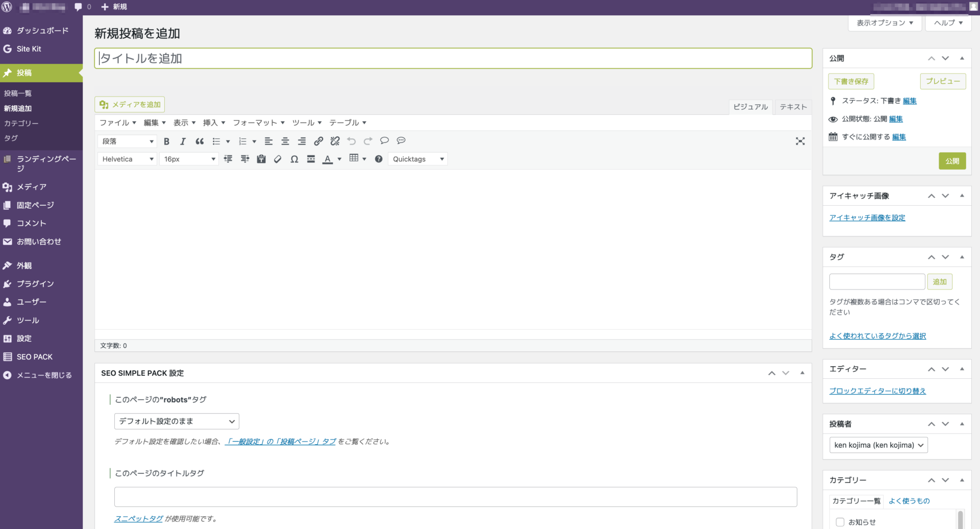980x529 pixels.
Task: Insert a table using the grid icon
Action: pyautogui.click(x=354, y=159)
